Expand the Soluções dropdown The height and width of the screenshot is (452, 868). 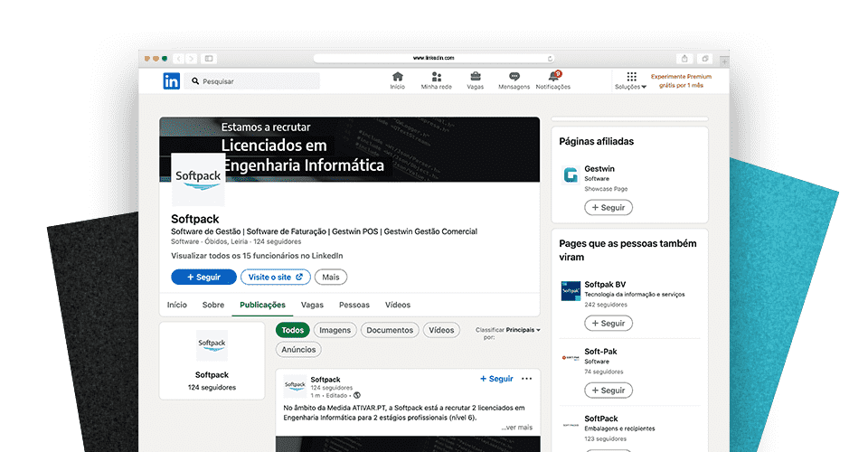click(630, 87)
